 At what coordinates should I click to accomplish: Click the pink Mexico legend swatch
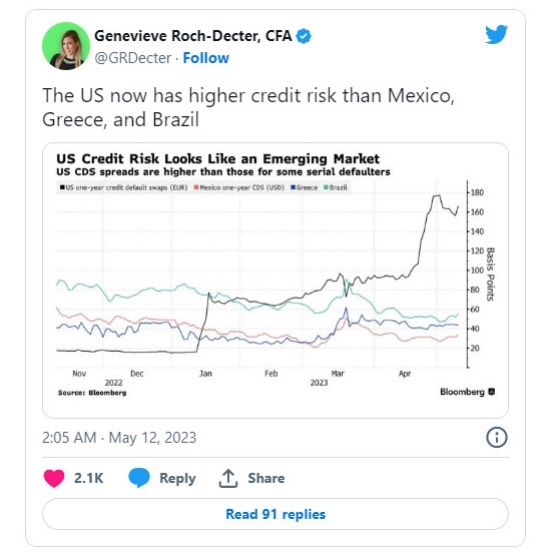(196, 187)
